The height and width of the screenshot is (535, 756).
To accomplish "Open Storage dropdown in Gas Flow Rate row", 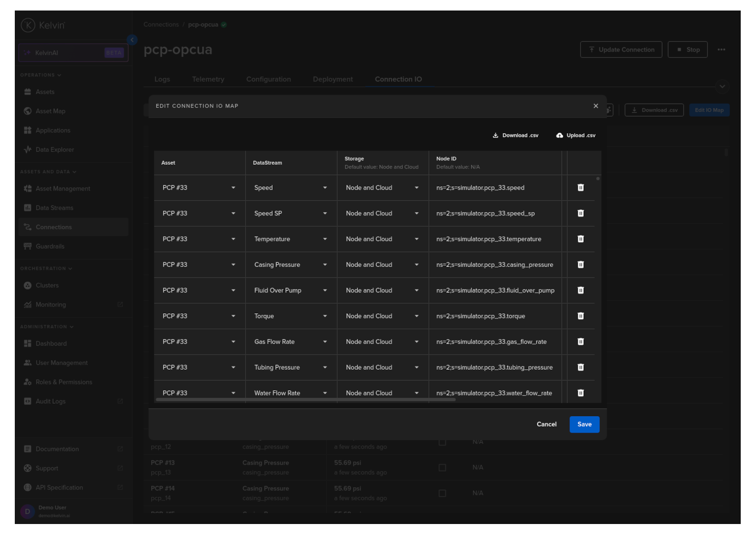I will click(416, 342).
